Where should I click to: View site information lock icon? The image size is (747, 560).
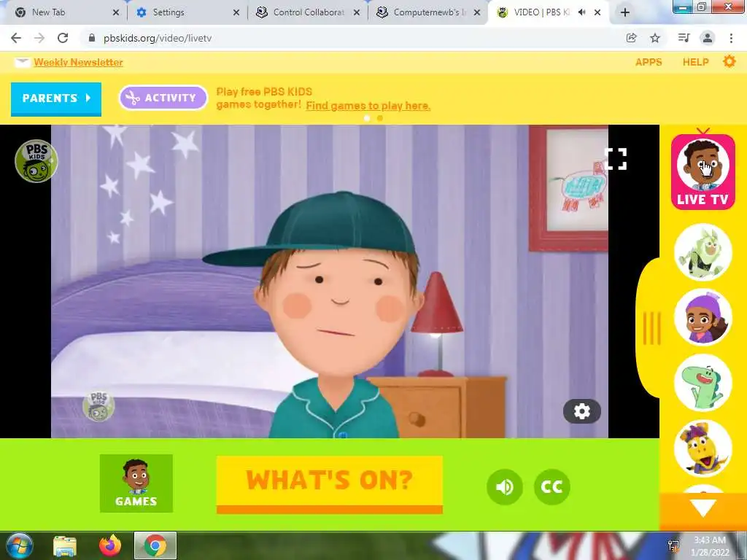tap(92, 38)
